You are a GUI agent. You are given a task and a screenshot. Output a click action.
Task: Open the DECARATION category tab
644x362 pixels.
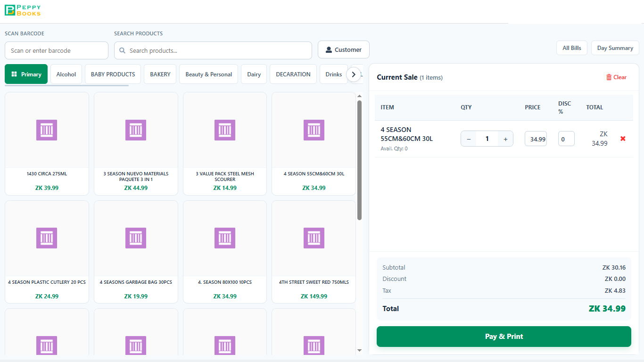[x=293, y=74]
